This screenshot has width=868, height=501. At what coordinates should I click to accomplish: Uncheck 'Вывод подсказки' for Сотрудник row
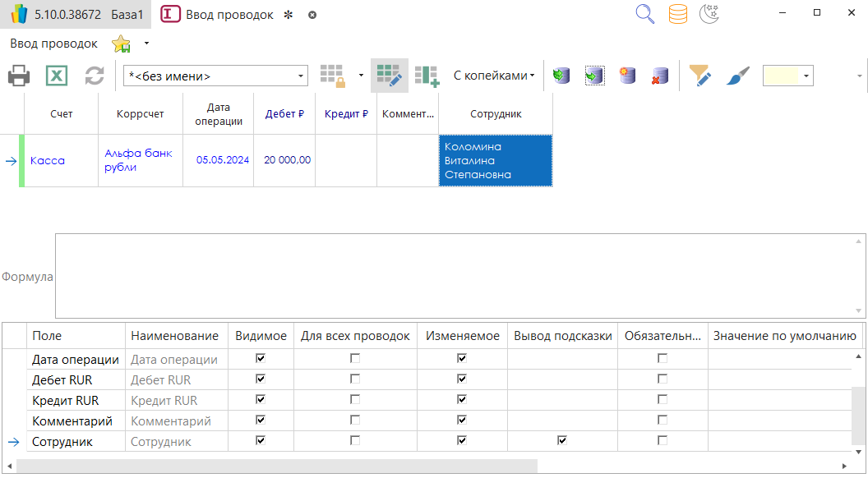pos(562,441)
